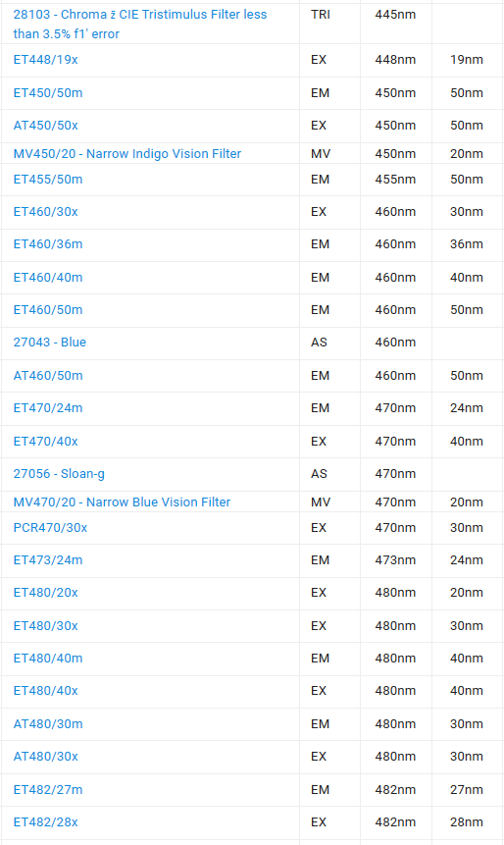The image size is (504, 845).
Task: Open the ET448/19x filter link
Action: (x=46, y=60)
